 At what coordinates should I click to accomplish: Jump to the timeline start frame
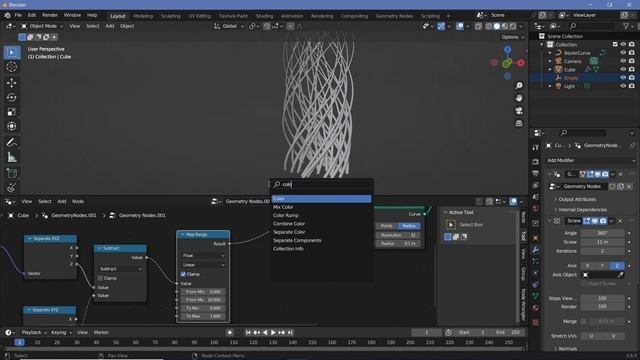[248, 332]
